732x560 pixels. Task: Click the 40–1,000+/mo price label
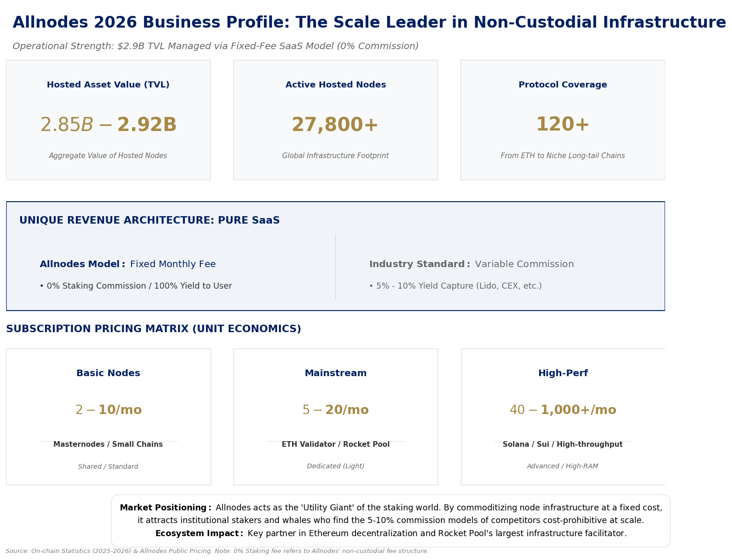563,410
